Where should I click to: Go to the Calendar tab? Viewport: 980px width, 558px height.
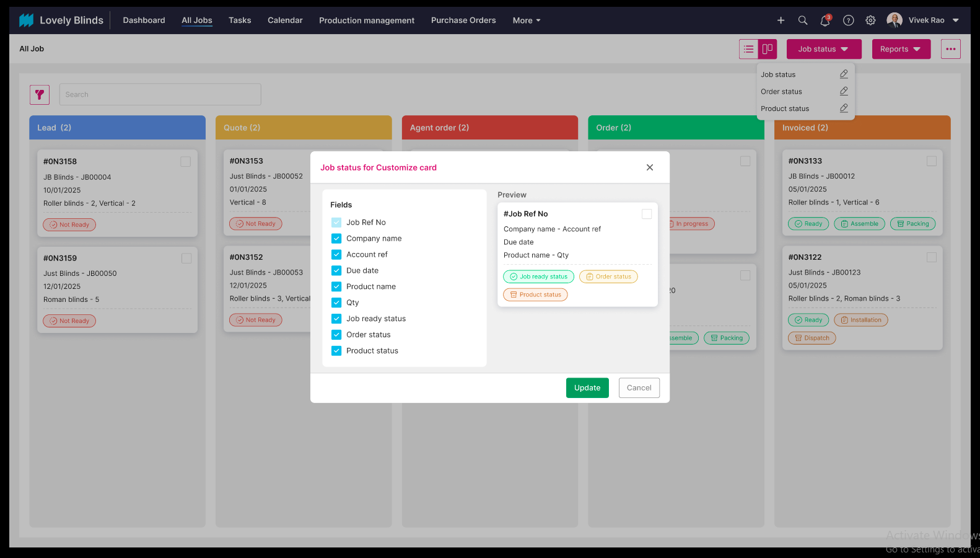(285, 20)
